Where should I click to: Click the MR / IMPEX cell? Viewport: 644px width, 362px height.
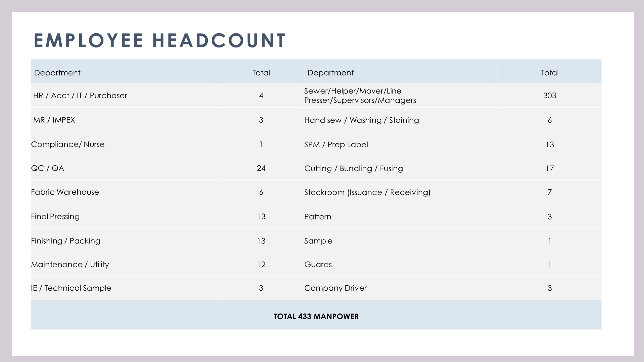click(54, 120)
